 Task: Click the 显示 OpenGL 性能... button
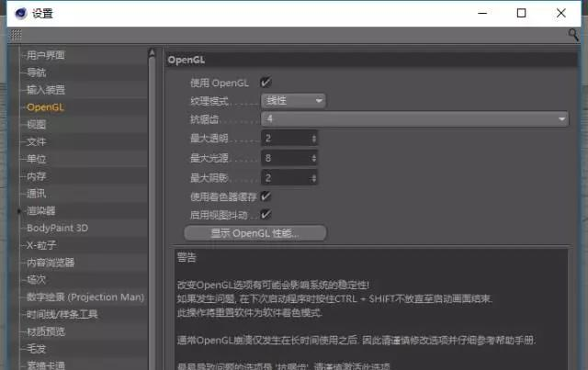255,233
